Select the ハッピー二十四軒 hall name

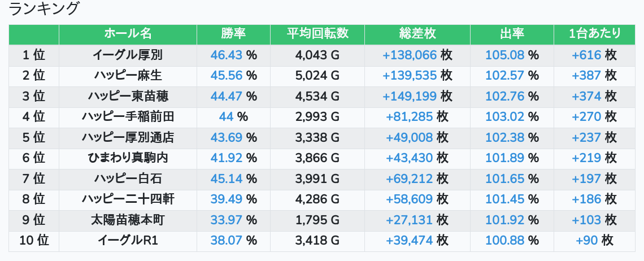click(x=128, y=199)
